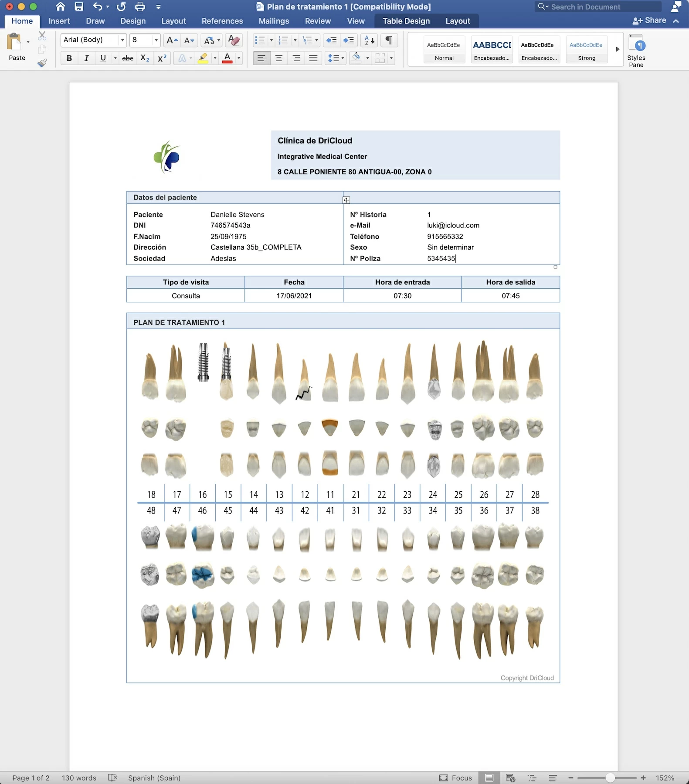The image size is (689, 784).
Task: Open line spacing dropdown
Action: click(x=336, y=58)
